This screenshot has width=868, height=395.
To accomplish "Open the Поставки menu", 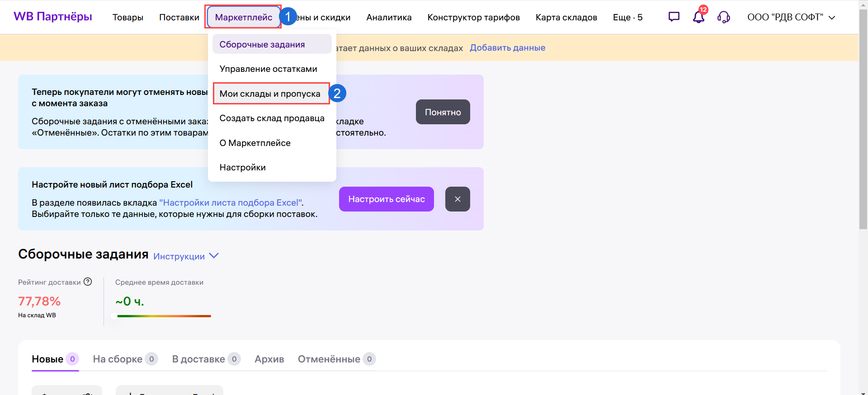I will (179, 17).
